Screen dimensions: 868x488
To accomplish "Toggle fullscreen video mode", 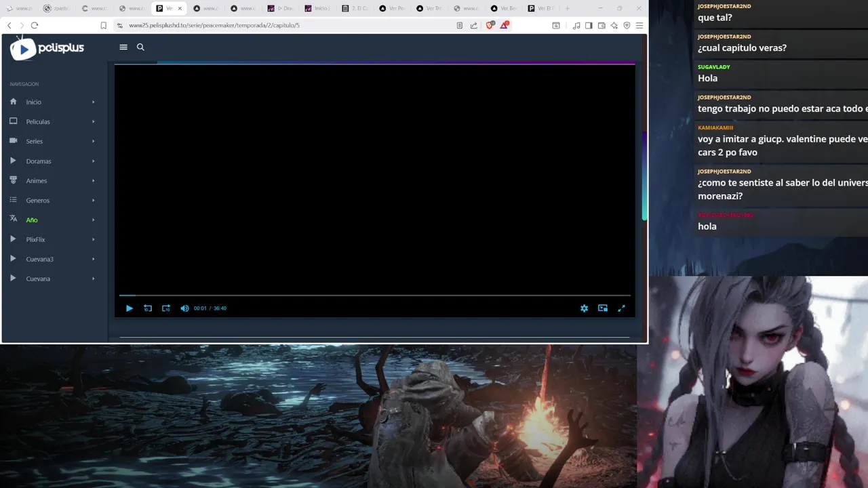I will pos(621,308).
